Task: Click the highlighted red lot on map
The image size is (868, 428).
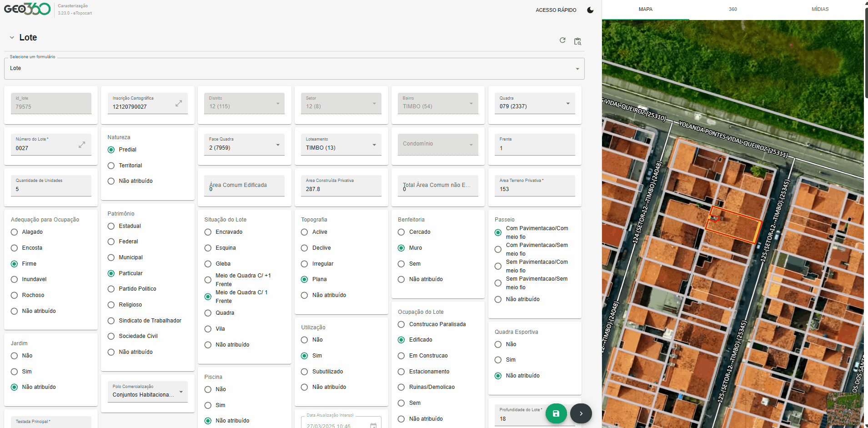Action: coord(733,224)
